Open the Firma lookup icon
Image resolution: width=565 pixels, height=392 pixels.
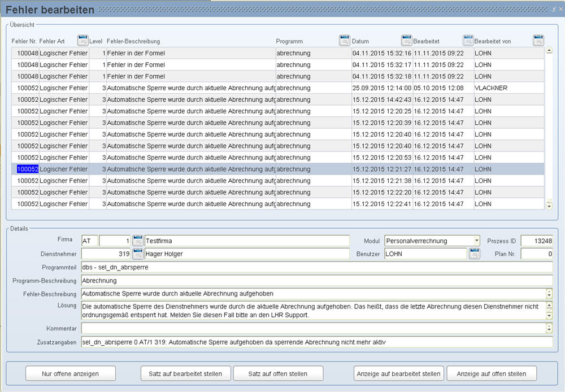[138, 240]
